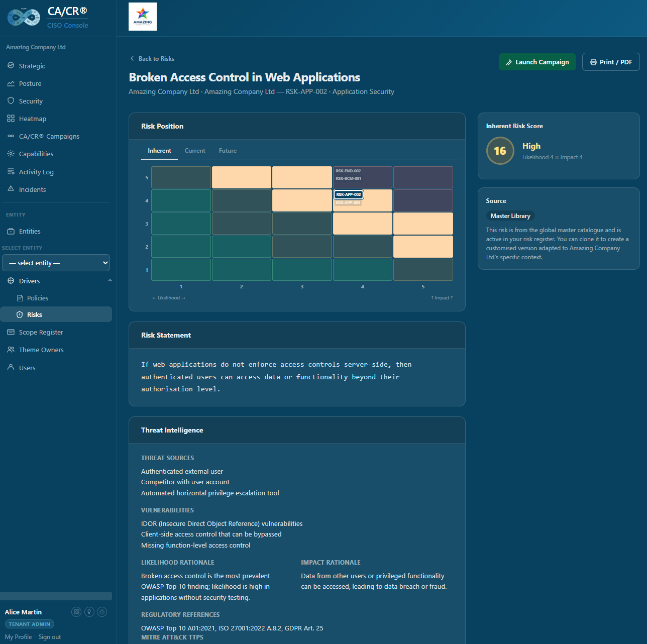Click the Users person icon
The image size is (647, 644).
[11, 368]
